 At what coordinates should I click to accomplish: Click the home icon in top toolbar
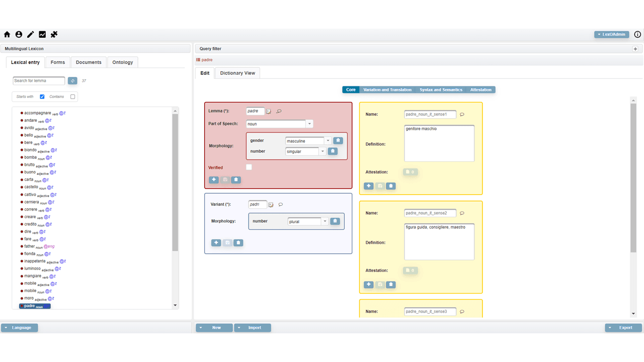click(x=7, y=35)
